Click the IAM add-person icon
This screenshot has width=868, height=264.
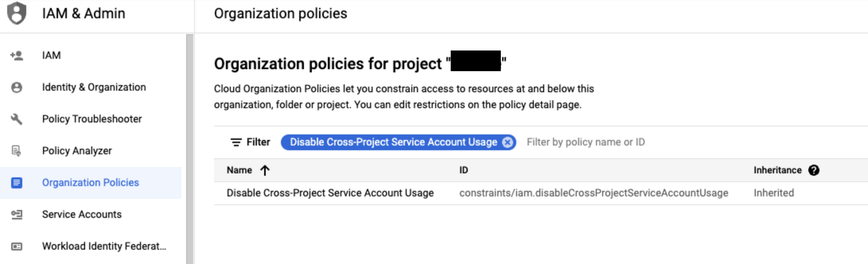(17, 55)
